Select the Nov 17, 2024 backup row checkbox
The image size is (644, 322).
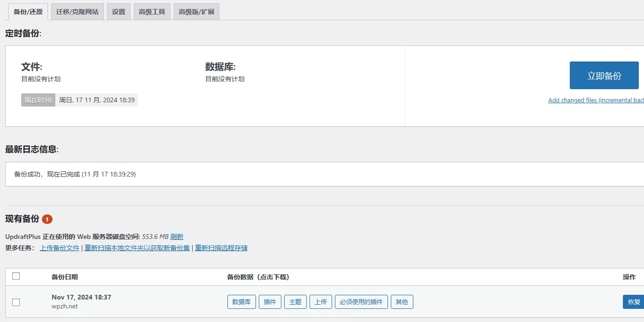click(x=16, y=302)
